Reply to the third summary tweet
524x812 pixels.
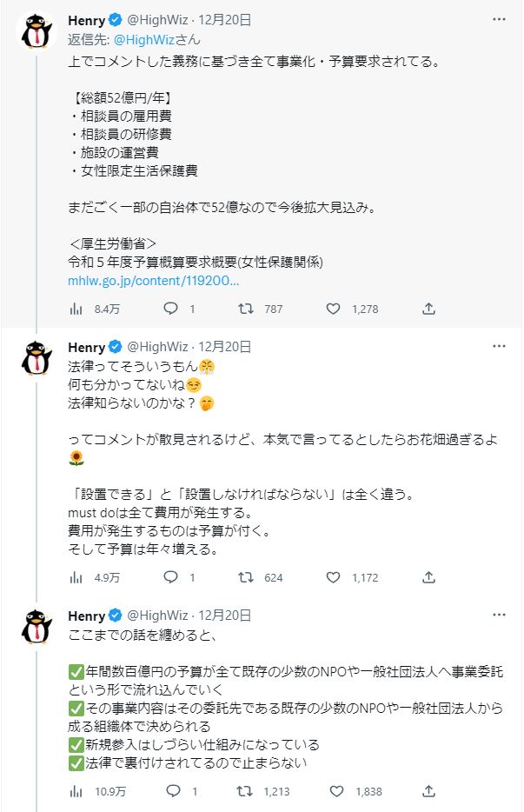(x=171, y=791)
